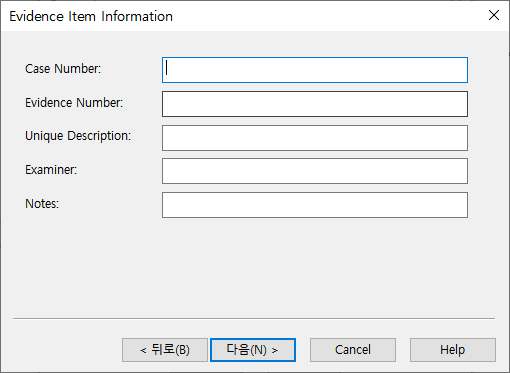Click into the Examiner text field

(x=315, y=171)
